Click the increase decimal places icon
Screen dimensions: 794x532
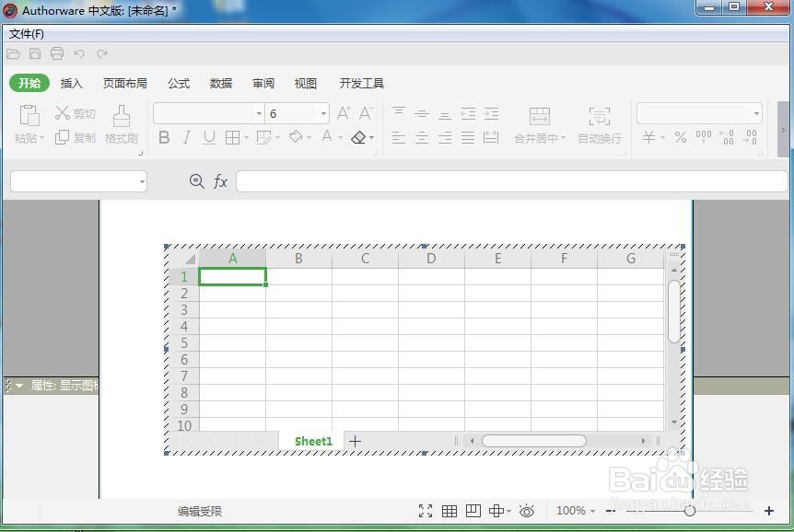click(727, 137)
